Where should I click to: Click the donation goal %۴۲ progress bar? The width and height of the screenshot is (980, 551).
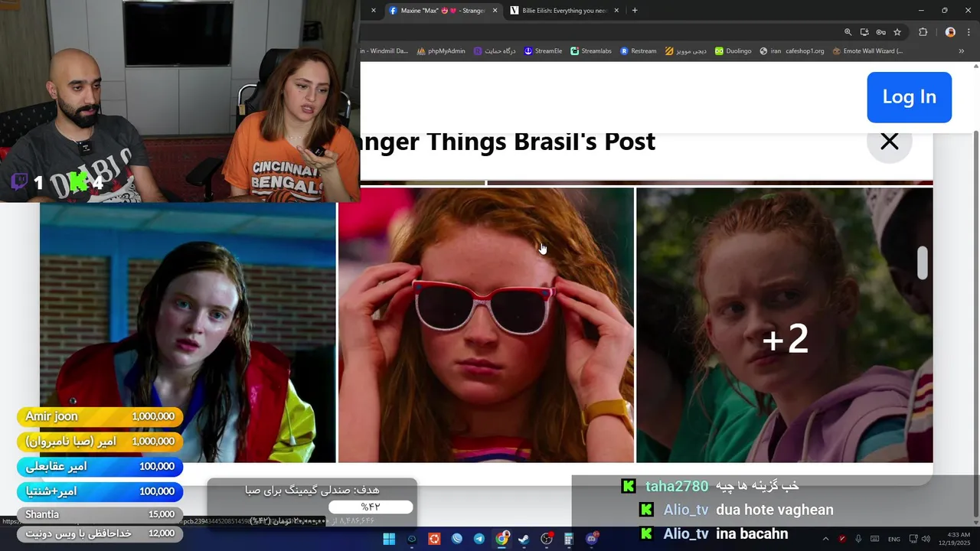click(x=371, y=507)
